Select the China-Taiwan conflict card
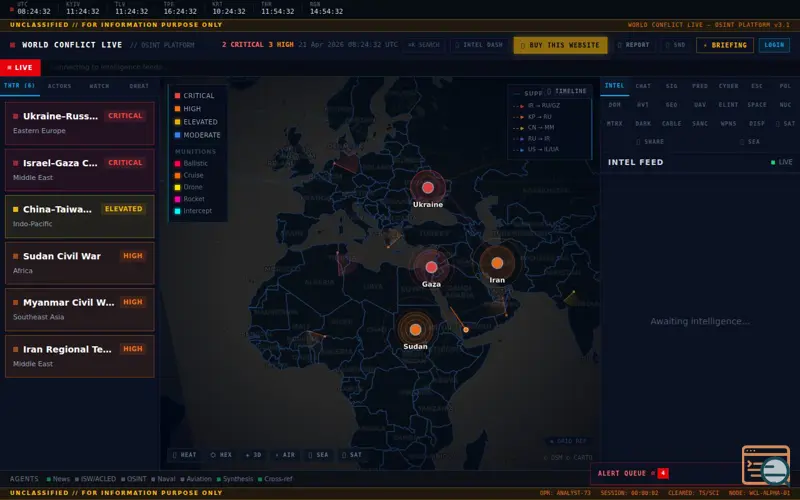This screenshot has height=500, width=800. [x=80, y=216]
